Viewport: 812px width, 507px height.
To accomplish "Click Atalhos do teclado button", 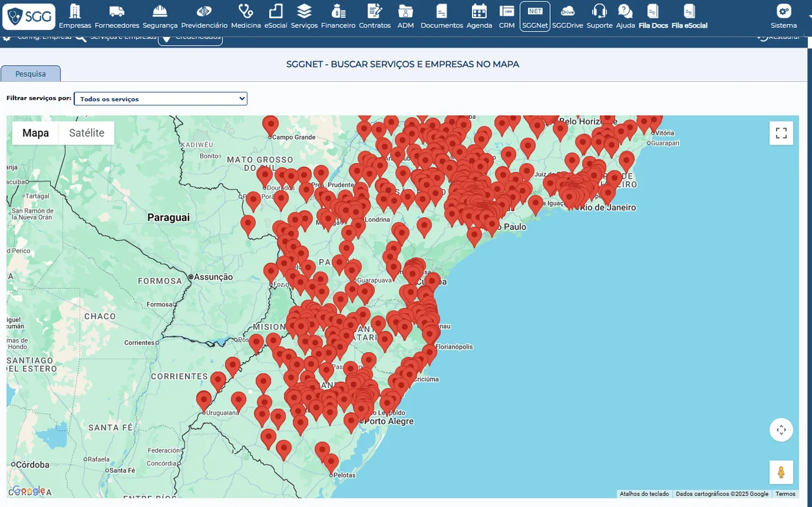I will (x=644, y=494).
